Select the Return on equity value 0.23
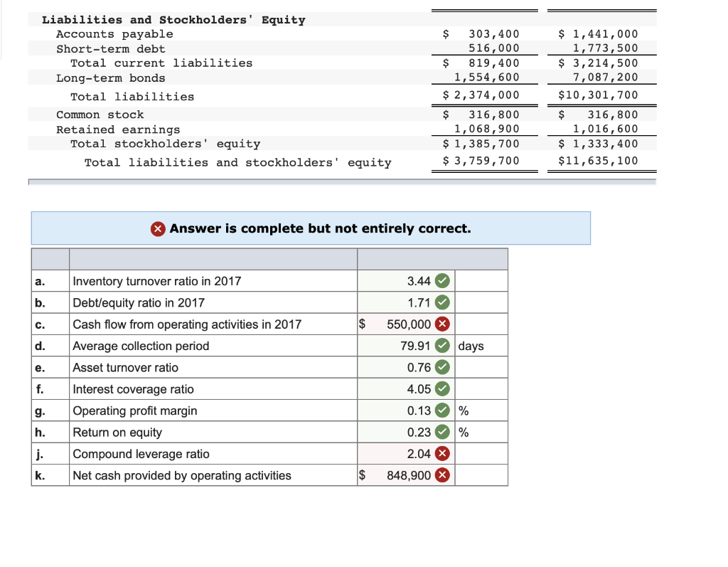The height and width of the screenshot is (567, 728). click(x=419, y=433)
